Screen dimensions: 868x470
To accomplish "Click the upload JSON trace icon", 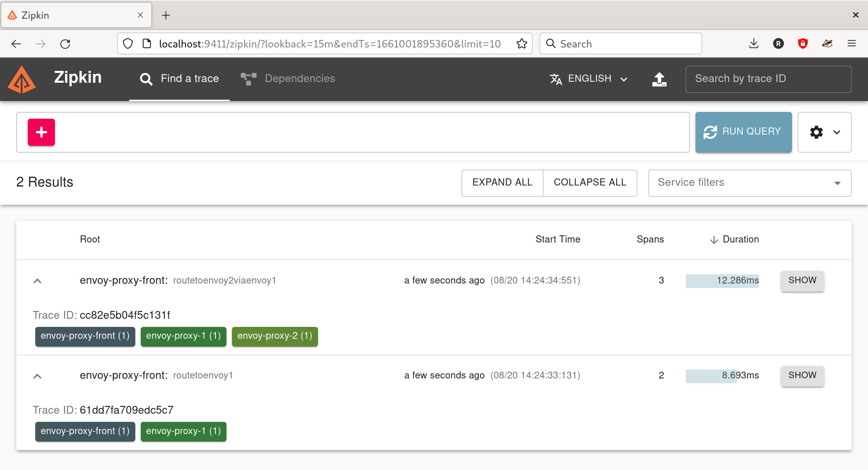I will [659, 79].
